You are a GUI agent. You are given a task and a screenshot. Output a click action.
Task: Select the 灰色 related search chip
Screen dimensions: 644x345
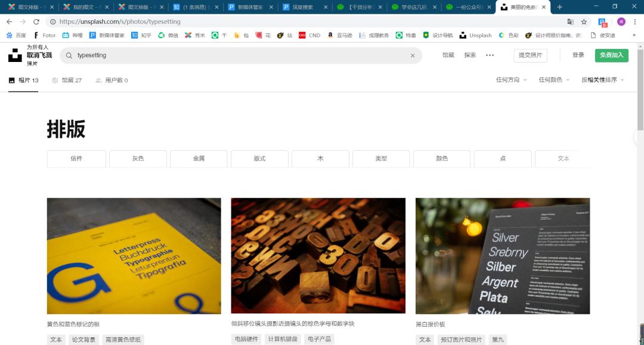(137, 158)
